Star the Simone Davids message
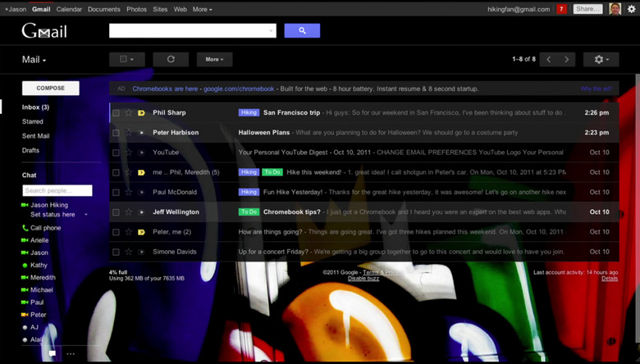Image resolution: width=640 pixels, height=364 pixels. point(129,252)
